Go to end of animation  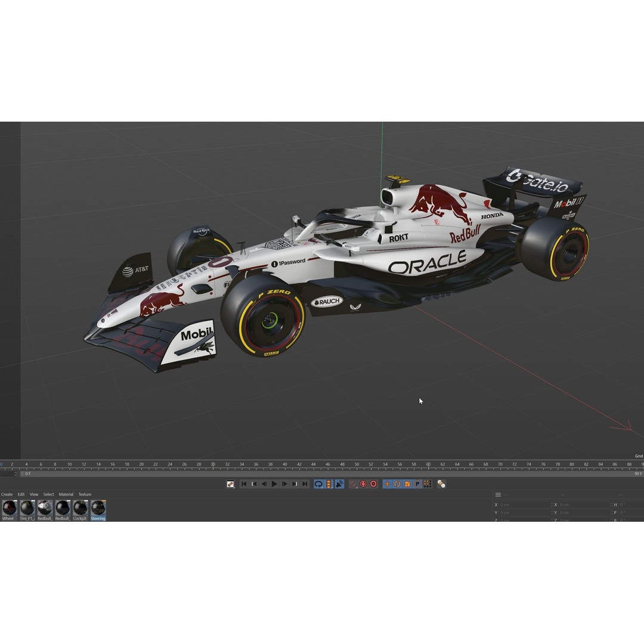coord(304,484)
